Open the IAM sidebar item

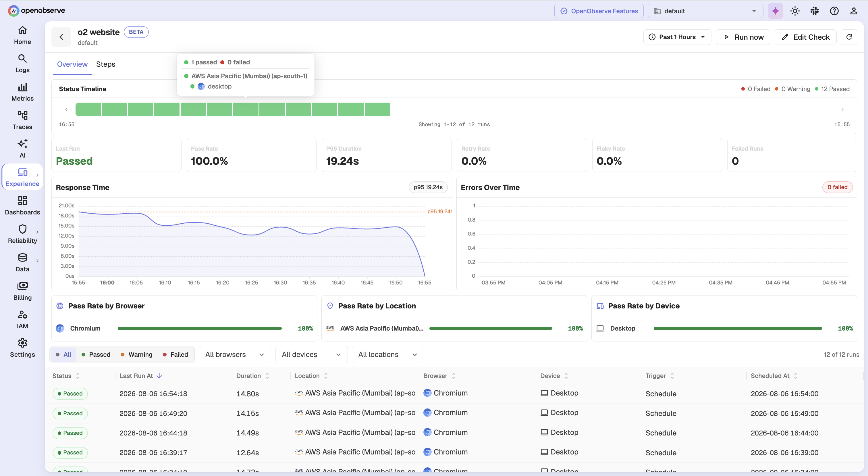click(x=22, y=319)
